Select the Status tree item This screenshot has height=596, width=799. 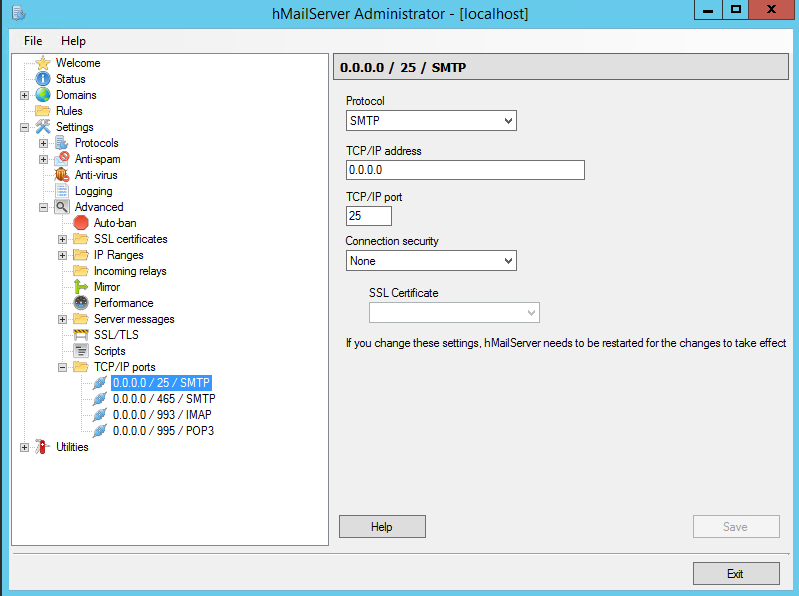70,79
